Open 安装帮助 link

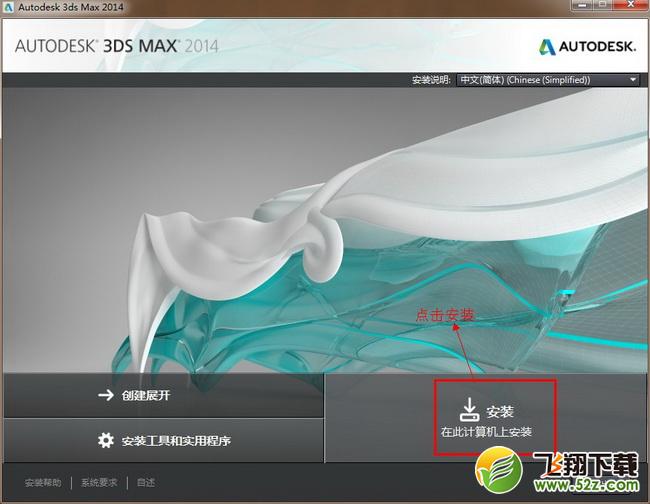point(43,482)
